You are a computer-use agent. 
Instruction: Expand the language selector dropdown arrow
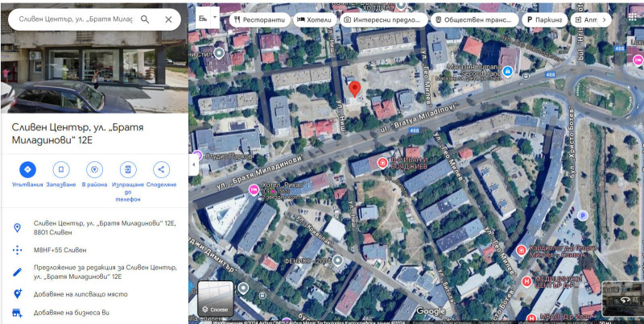coord(216,19)
